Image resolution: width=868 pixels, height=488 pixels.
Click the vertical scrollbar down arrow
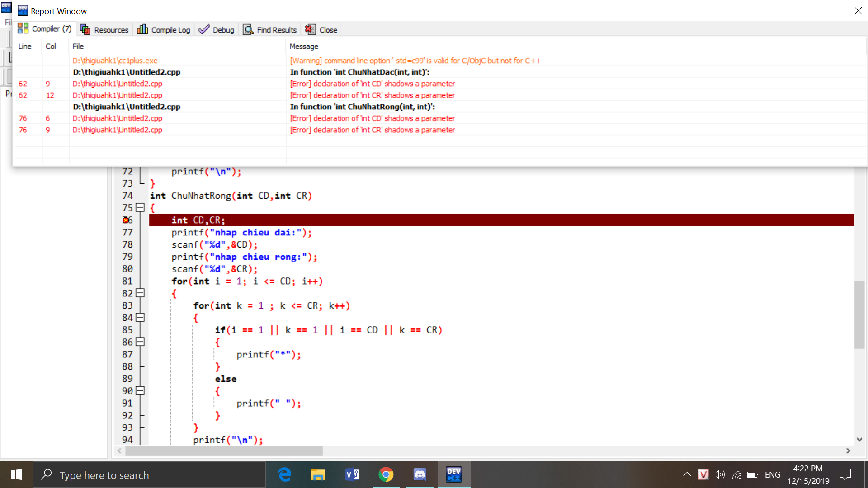click(859, 440)
